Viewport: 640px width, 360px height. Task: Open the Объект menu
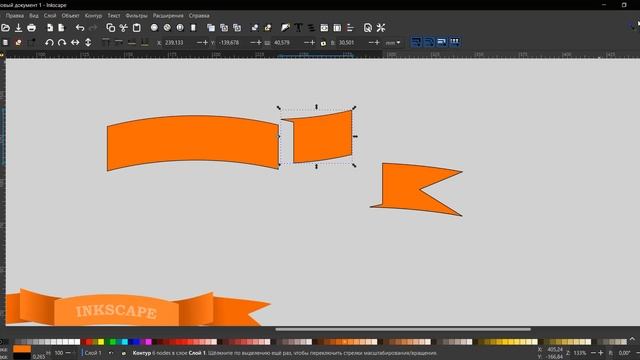coord(71,16)
